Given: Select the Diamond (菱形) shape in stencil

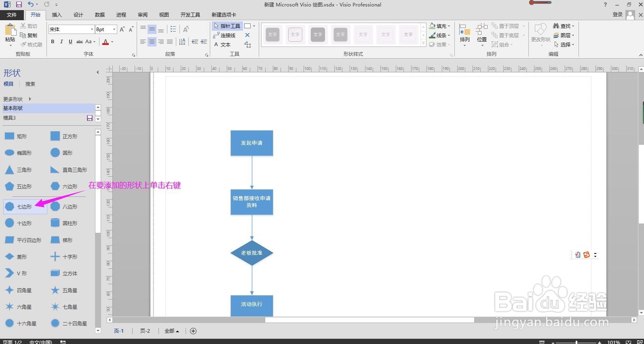Looking at the screenshot, I should point(16,257).
